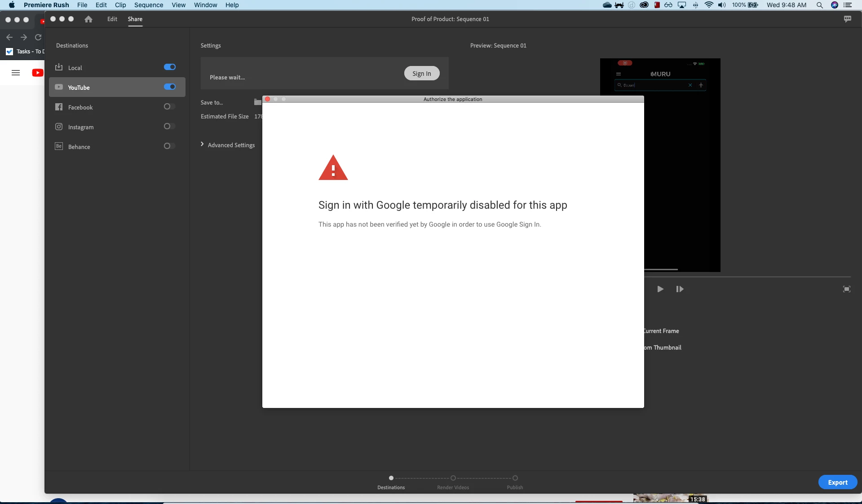
Task: Select the Tasks browser tab
Action: coord(26,51)
